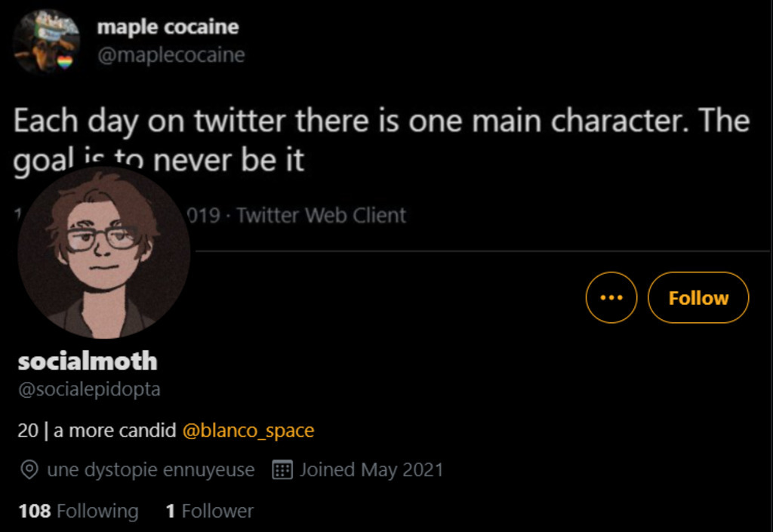Viewport: 773px width, 532px height.
Task: Click the @maplecocaine handle
Action: (x=171, y=55)
